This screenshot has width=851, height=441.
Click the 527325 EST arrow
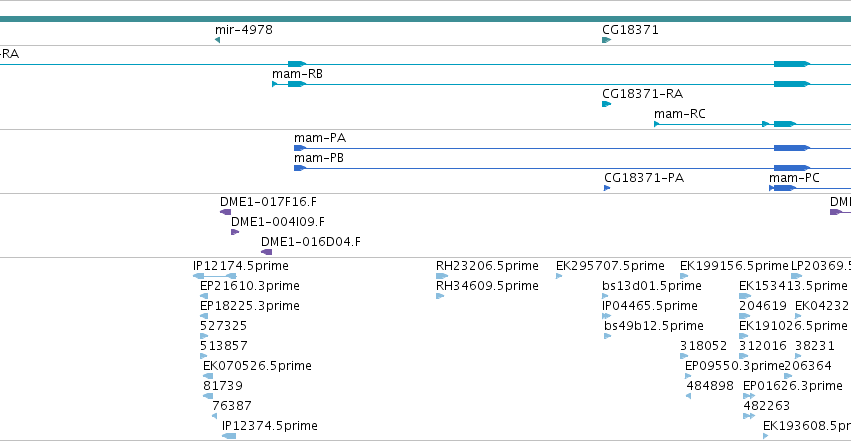point(204,336)
